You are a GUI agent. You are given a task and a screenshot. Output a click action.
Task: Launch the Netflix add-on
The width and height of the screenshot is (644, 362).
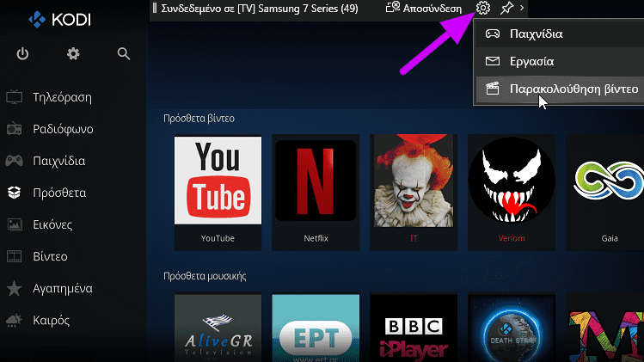[316, 192]
